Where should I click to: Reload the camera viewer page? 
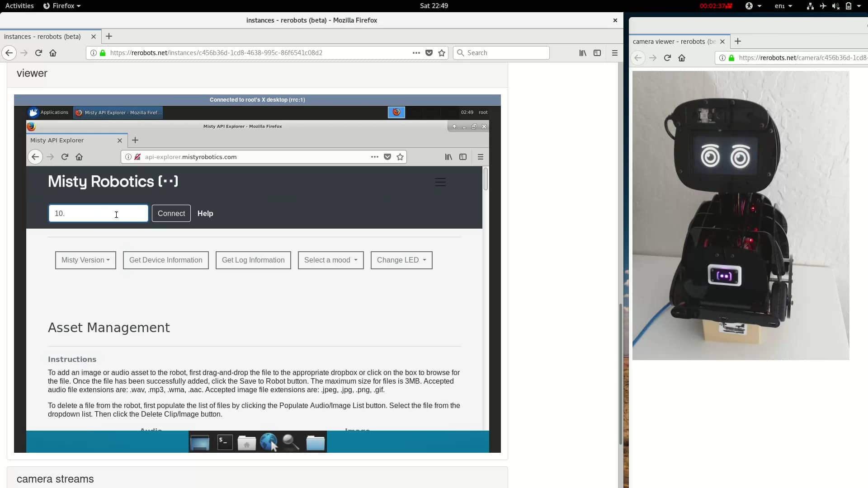(667, 58)
